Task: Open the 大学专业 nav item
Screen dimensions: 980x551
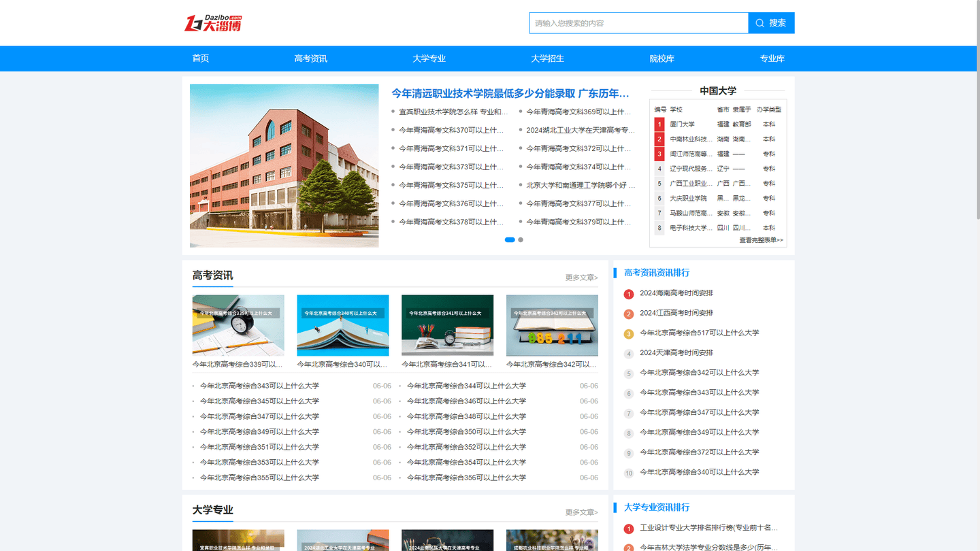Action: 429,59
